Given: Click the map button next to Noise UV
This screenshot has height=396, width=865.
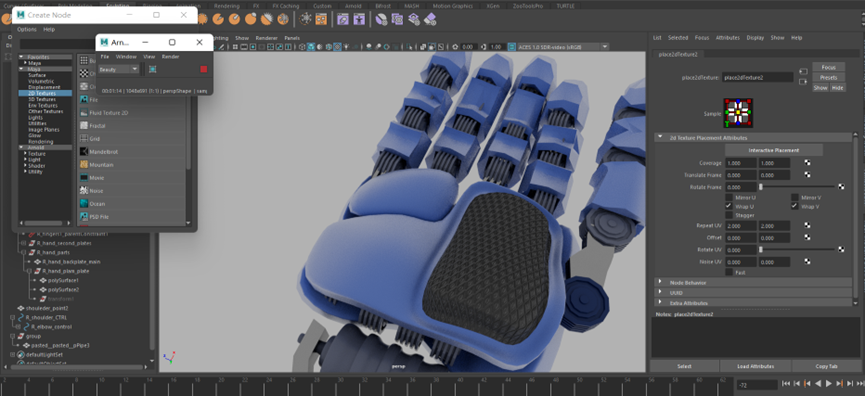Looking at the screenshot, I should point(808,262).
